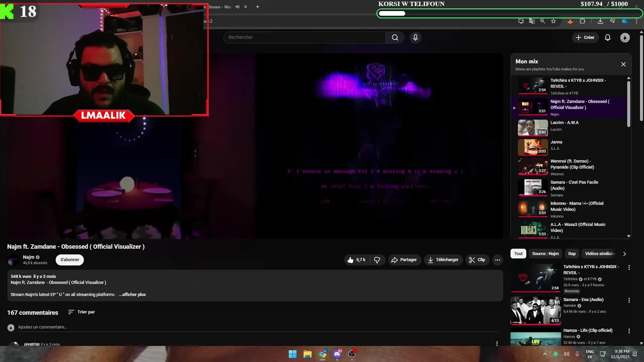
Task: Open browser downloads icon
Action: point(600,21)
